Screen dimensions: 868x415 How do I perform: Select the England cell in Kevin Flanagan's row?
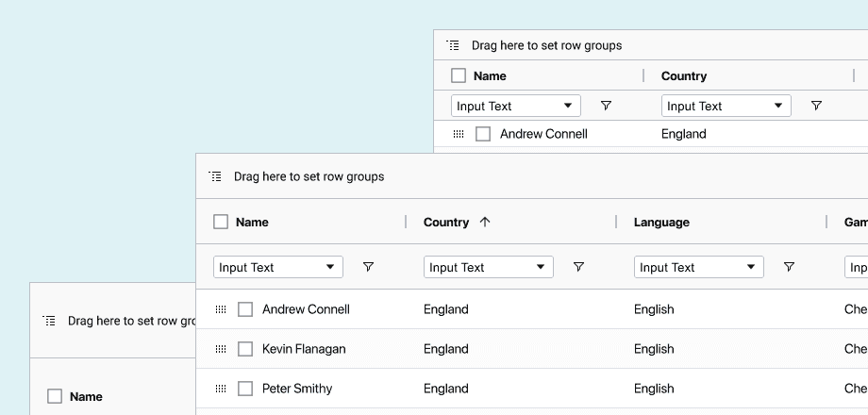(x=445, y=349)
